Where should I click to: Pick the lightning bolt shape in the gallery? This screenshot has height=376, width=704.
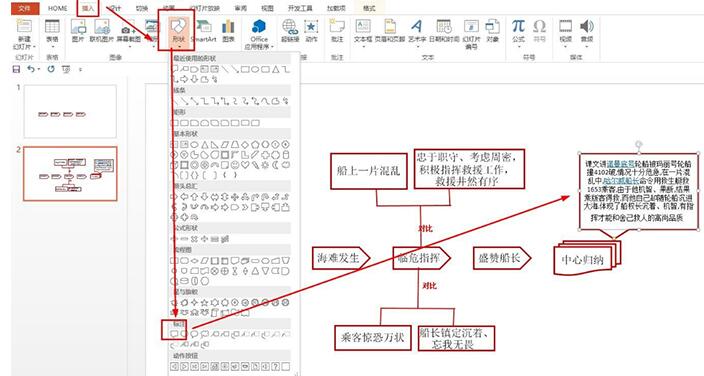click(x=255, y=165)
